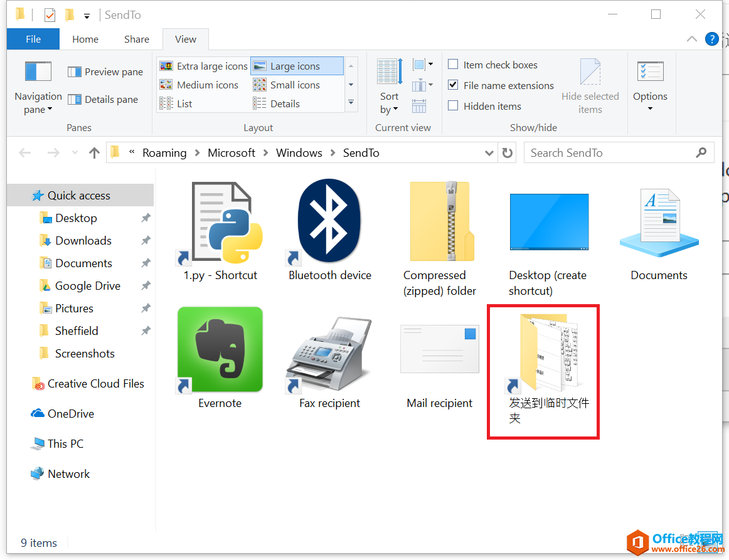Click Microsoft in the address path

coord(231,152)
